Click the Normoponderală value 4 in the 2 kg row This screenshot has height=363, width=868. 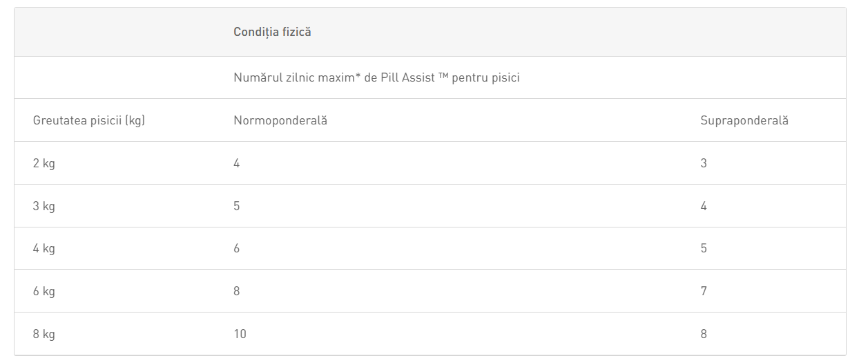click(237, 163)
